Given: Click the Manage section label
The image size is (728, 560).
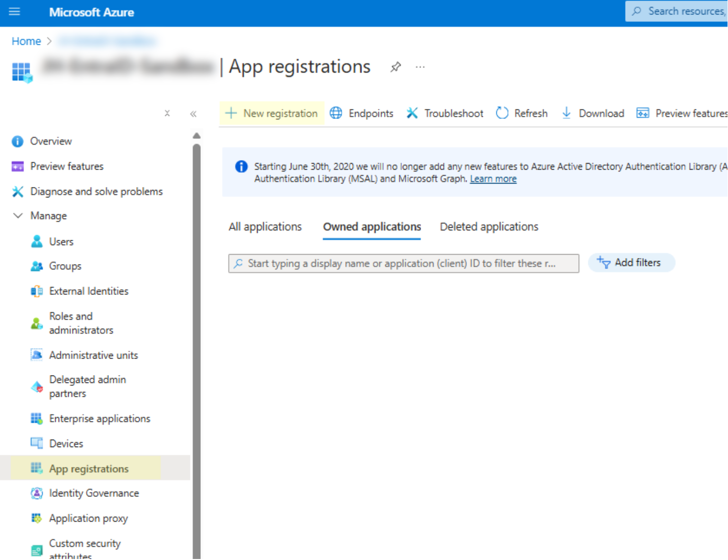Looking at the screenshot, I should tap(48, 216).
